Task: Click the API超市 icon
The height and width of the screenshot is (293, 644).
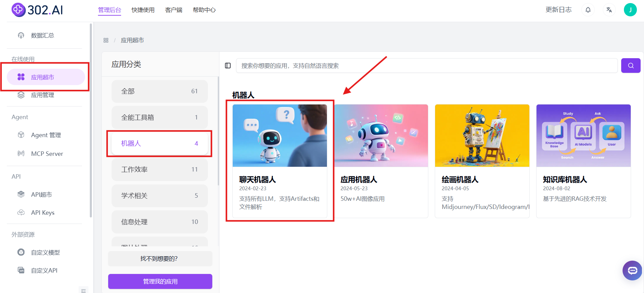Action: [x=21, y=194]
